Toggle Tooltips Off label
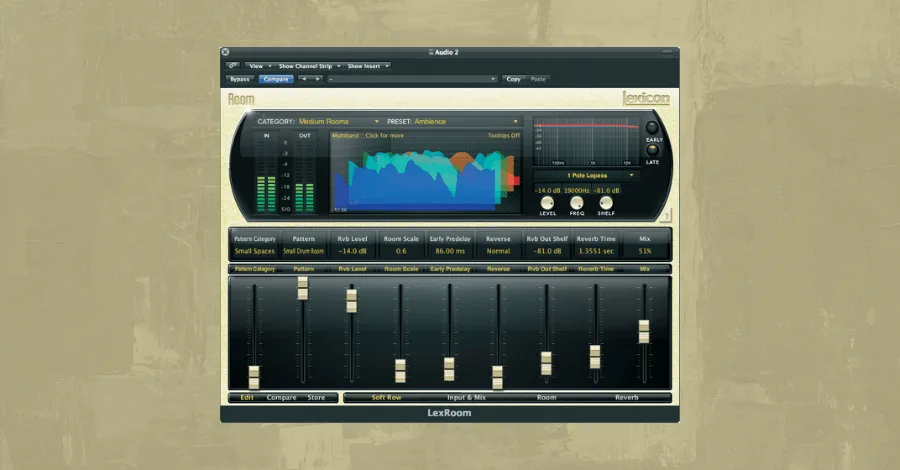Viewport: 900px width, 470px height. point(503,136)
